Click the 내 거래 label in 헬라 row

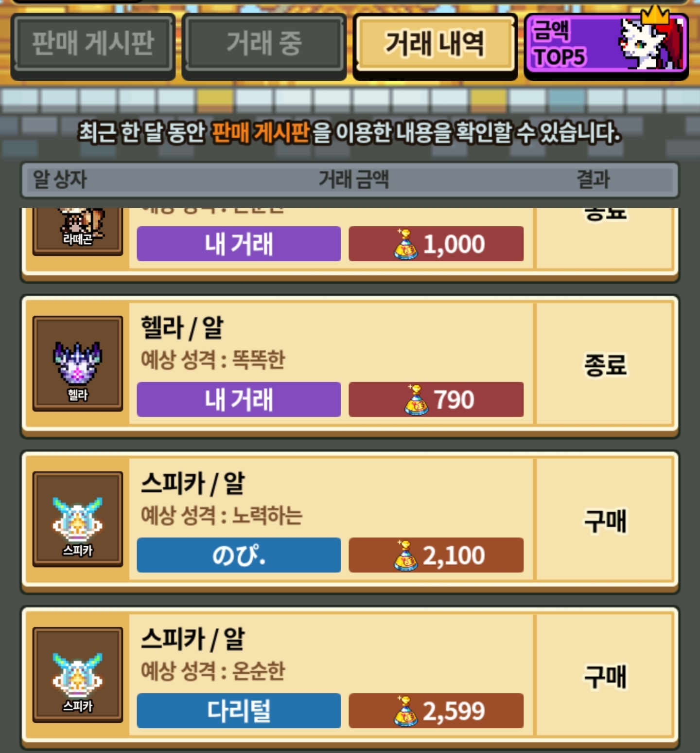click(x=239, y=399)
